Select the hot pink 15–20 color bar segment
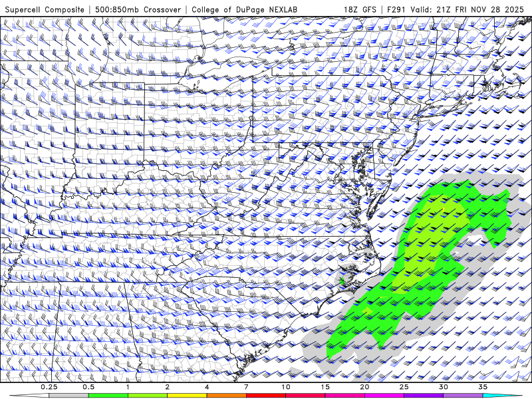This screenshot has width=532, height=399. point(344,396)
